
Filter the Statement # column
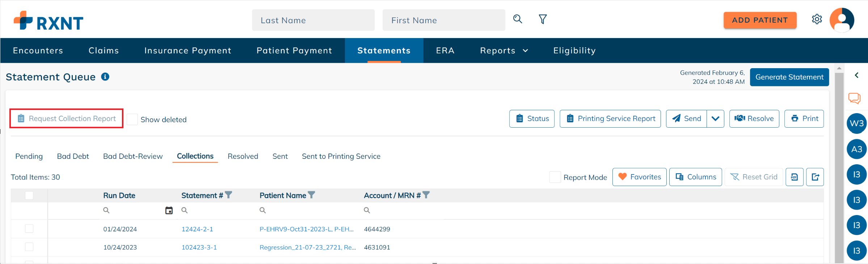pos(228,195)
